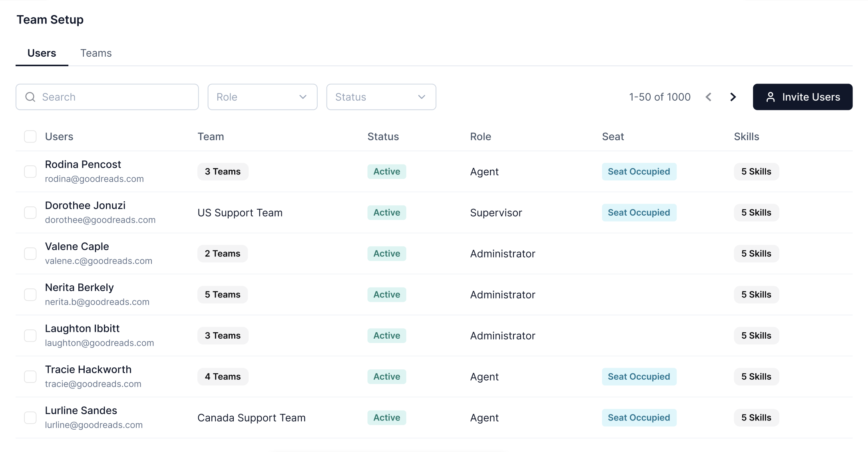Click the previous page arrow icon
Image resolution: width=868 pixels, height=452 pixels.
pos(709,97)
